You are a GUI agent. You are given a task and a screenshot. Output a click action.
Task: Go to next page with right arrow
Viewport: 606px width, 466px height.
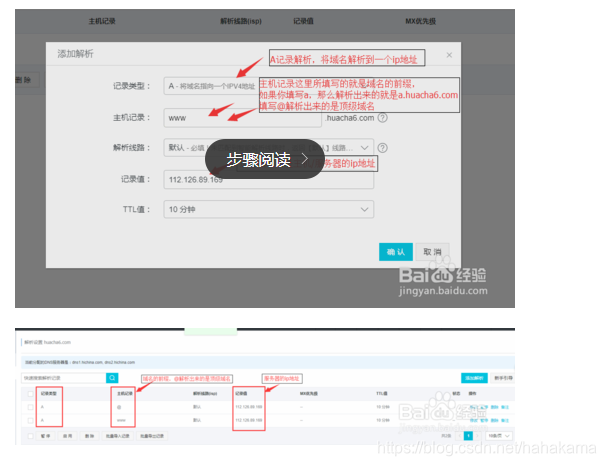(477, 436)
